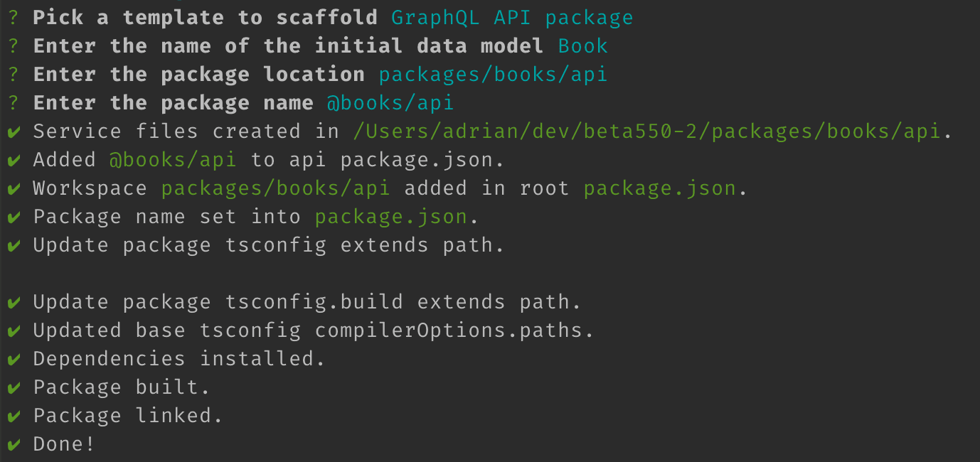Click the "packages/books/api" package location answer
The width and height of the screenshot is (980, 462).
click(493, 75)
